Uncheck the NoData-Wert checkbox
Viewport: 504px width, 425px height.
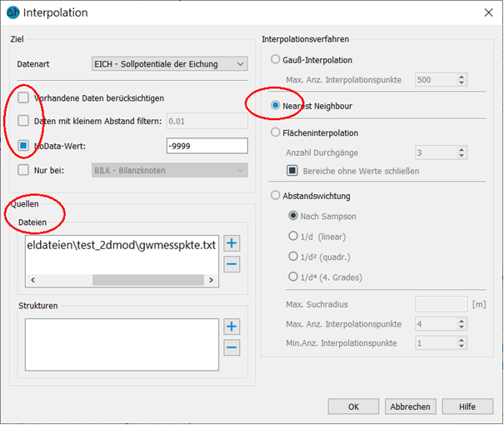tap(23, 147)
